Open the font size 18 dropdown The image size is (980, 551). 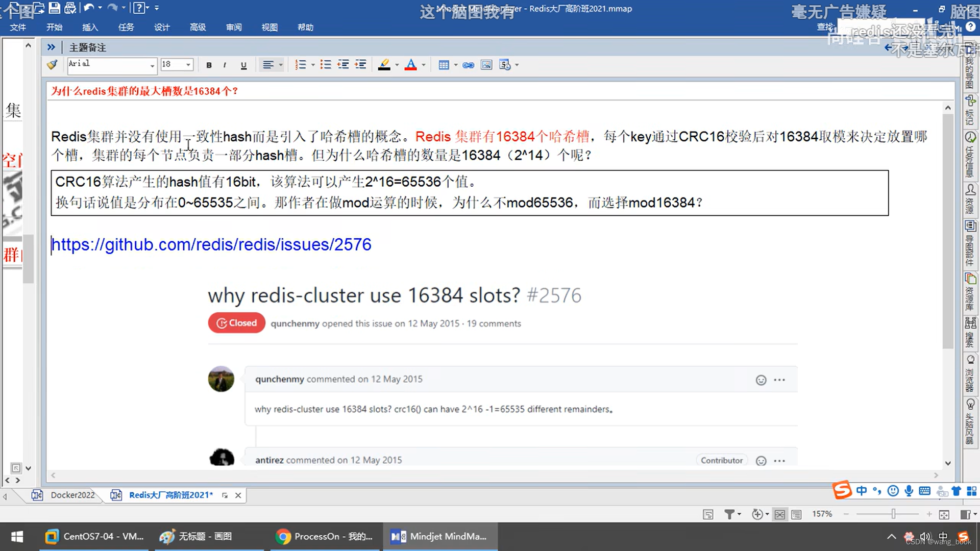click(x=187, y=64)
